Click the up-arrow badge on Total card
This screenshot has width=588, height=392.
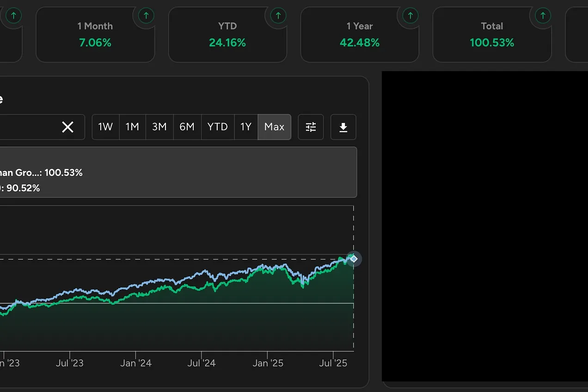pyautogui.click(x=543, y=16)
